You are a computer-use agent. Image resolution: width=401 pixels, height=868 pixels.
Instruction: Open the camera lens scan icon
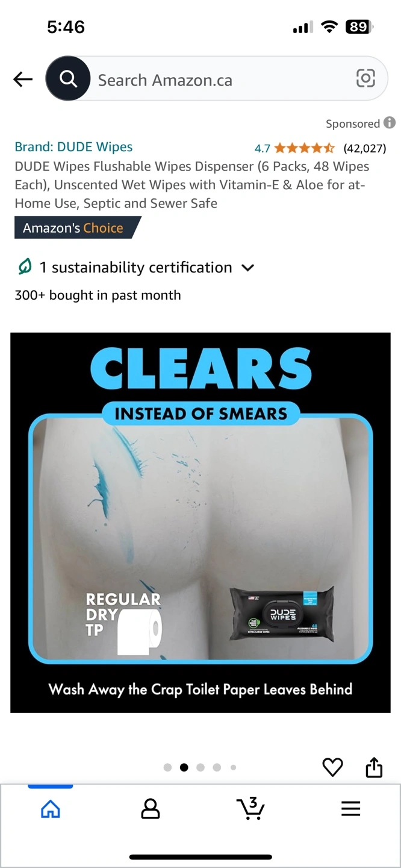tap(365, 78)
